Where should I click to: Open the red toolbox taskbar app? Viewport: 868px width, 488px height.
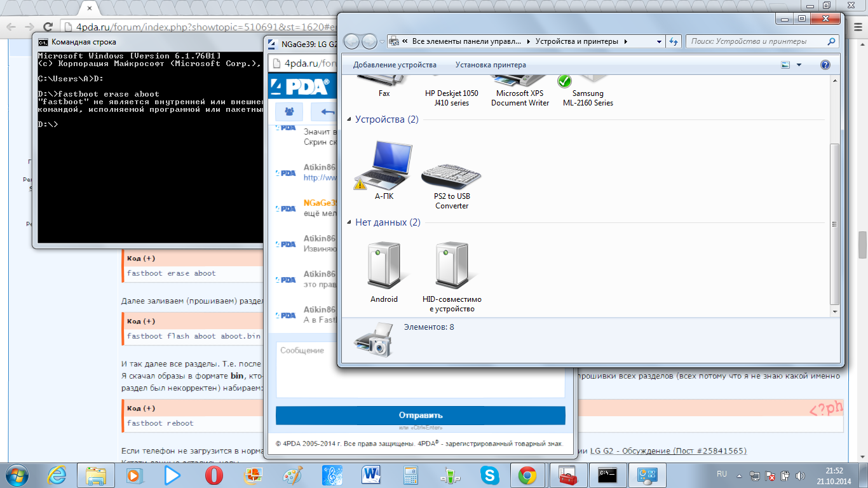[567, 475]
